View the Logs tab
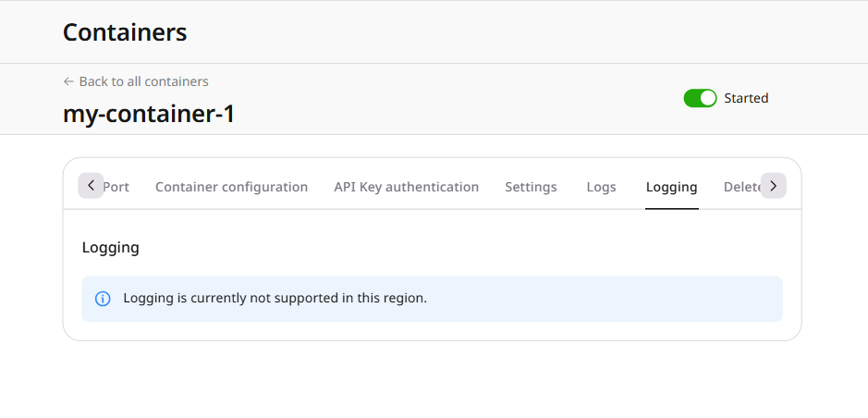 click(601, 187)
